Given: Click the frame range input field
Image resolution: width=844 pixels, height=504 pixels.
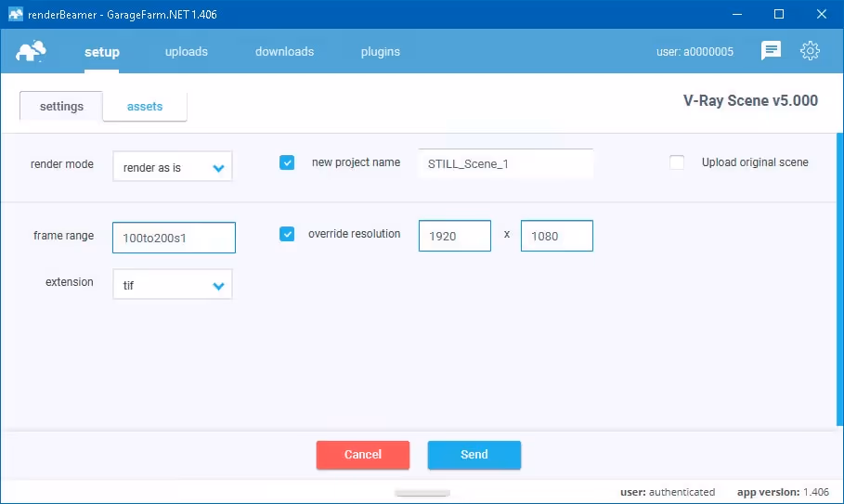Looking at the screenshot, I should click(174, 238).
